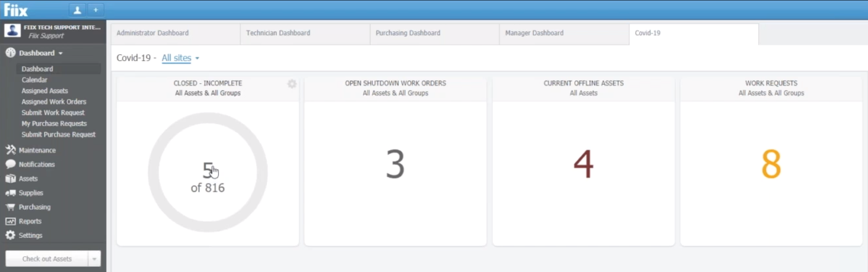Click the Fiix logo
The height and width of the screenshot is (272, 868).
16,10
